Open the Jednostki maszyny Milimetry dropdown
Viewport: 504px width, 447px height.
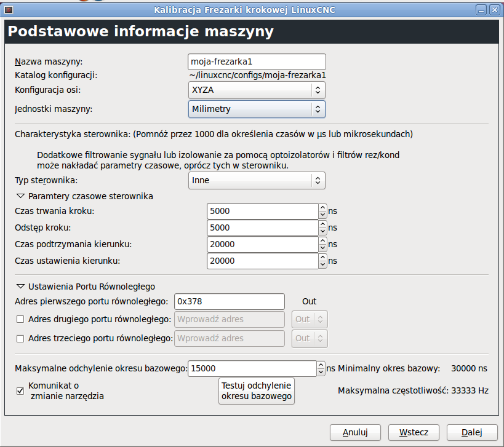coord(257,109)
